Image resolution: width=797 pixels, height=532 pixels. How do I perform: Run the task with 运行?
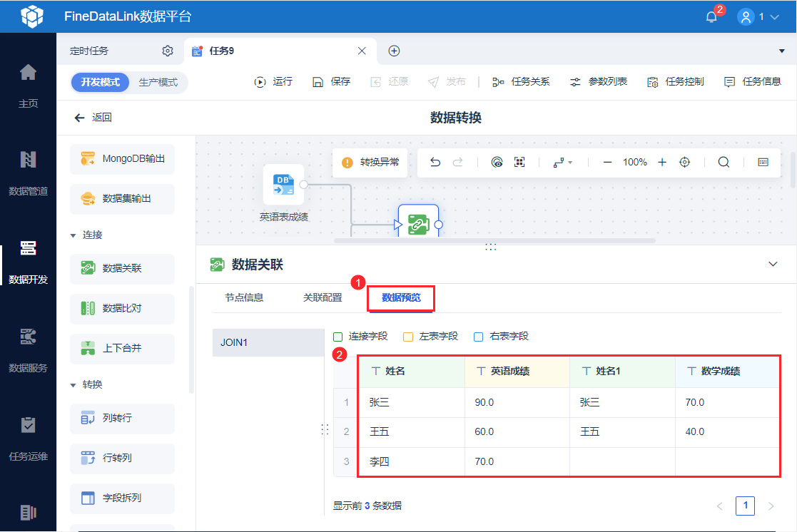tap(273, 82)
